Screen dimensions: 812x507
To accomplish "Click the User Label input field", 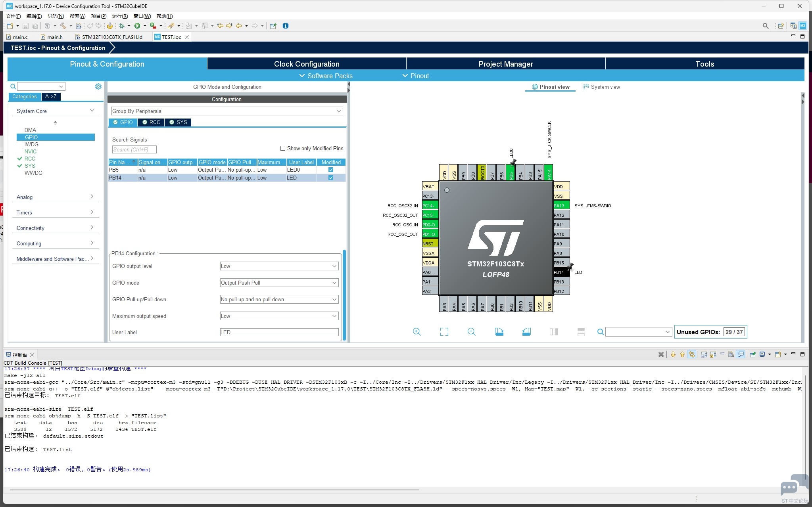I will click(x=279, y=332).
